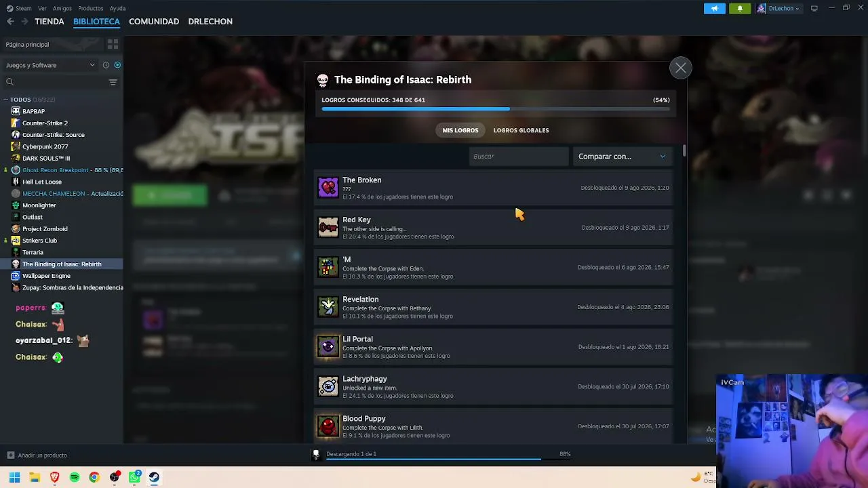This screenshot has height=488, width=868.
Task: Go to the COMUNIDAD tab
Action: (x=154, y=22)
